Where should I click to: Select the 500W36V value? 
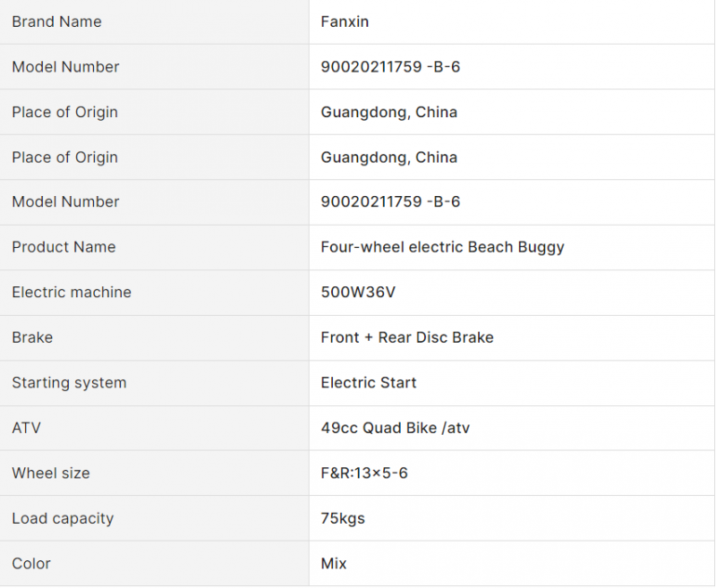coord(358,292)
